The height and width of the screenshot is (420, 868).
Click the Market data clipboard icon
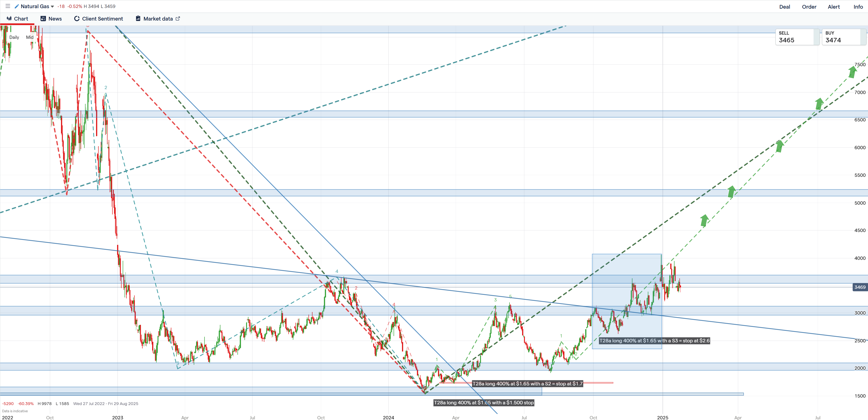pos(138,18)
